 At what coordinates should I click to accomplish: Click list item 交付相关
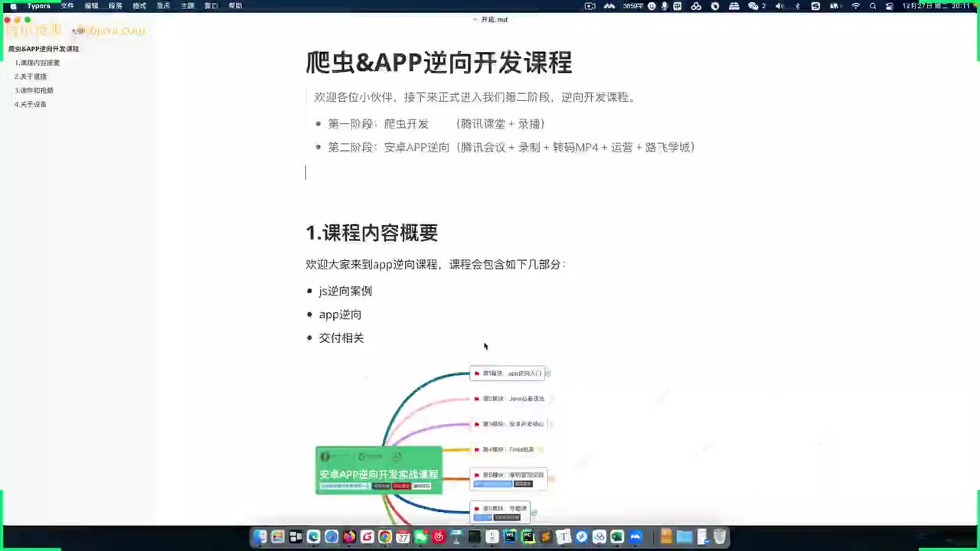[341, 337]
